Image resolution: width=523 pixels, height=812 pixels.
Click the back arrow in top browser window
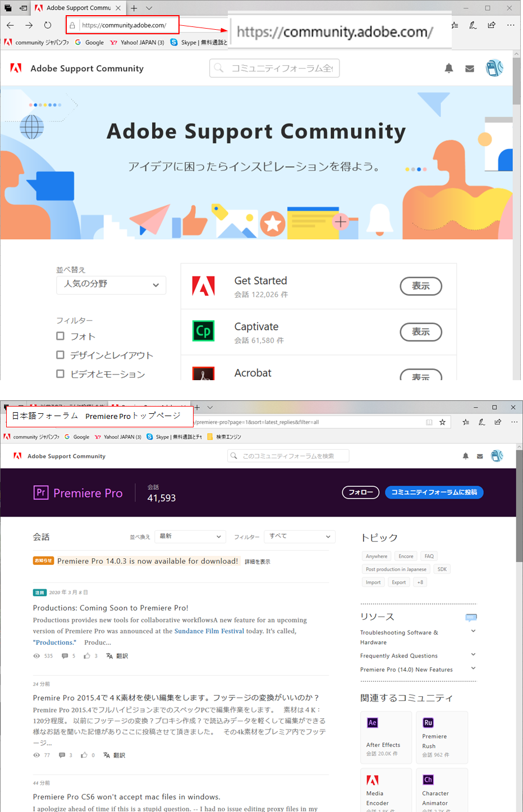click(x=10, y=25)
